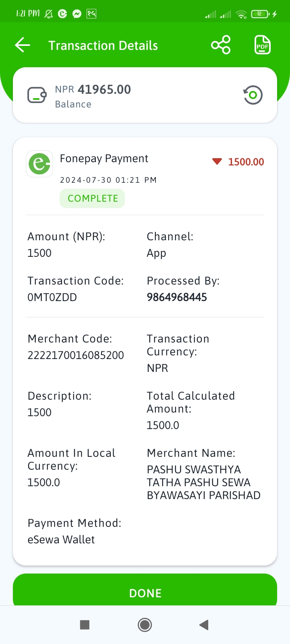
Task: Share the transaction details
Action: [x=221, y=45]
